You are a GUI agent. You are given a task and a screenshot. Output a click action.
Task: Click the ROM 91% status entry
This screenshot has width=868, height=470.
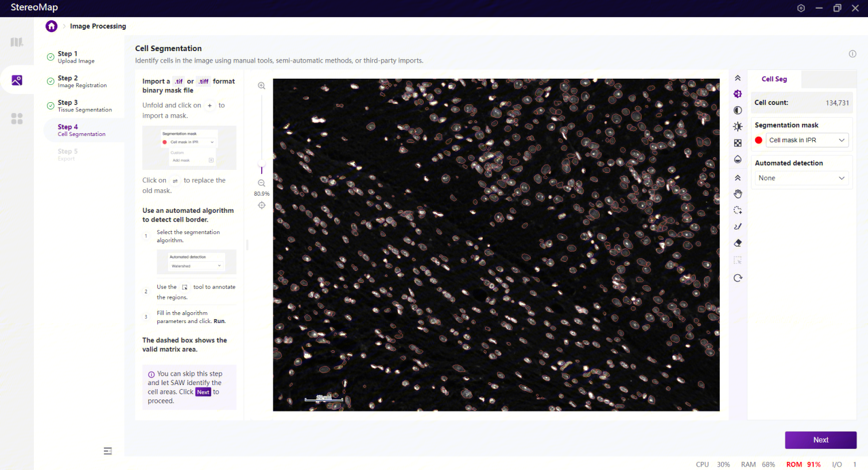(x=803, y=464)
